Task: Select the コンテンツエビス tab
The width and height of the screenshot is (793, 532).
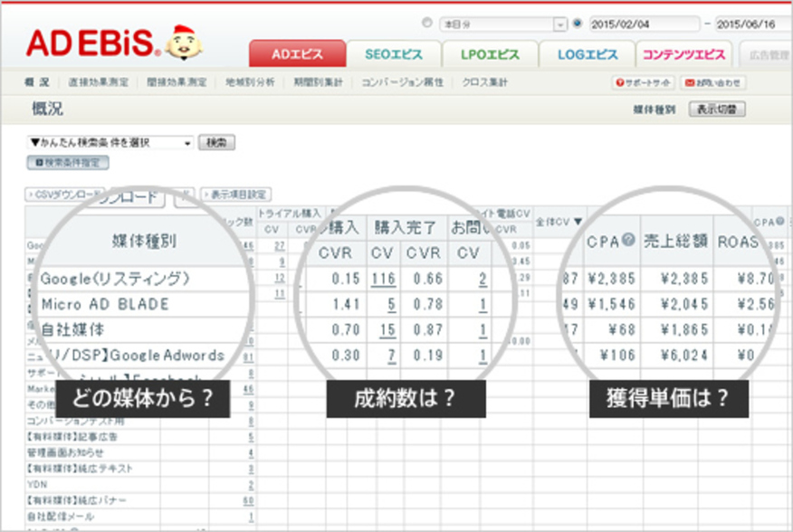Action: pyautogui.click(x=685, y=54)
